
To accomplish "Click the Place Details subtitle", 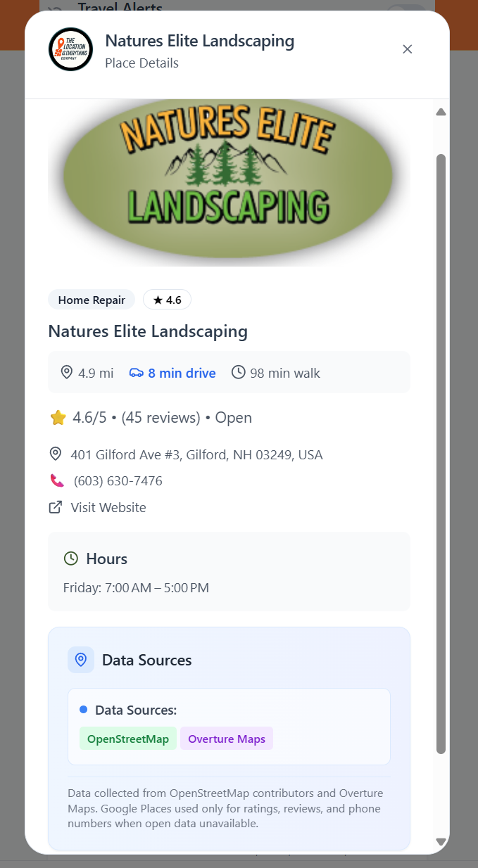I will point(141,63).
